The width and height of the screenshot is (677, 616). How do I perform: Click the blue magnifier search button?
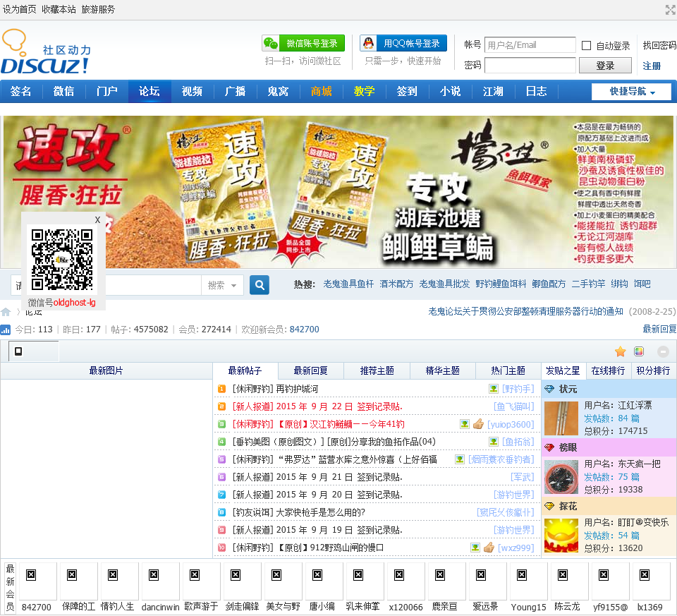click(260, 285)
